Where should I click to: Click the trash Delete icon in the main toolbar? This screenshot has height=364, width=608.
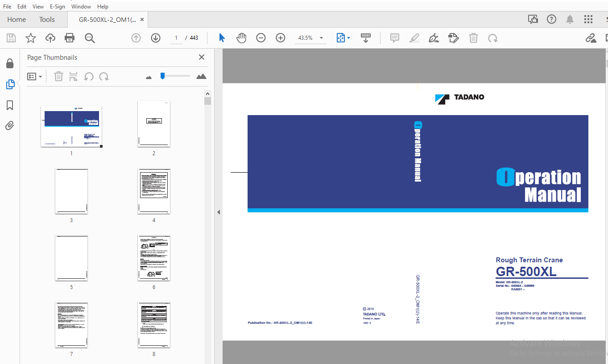(473, 38)
